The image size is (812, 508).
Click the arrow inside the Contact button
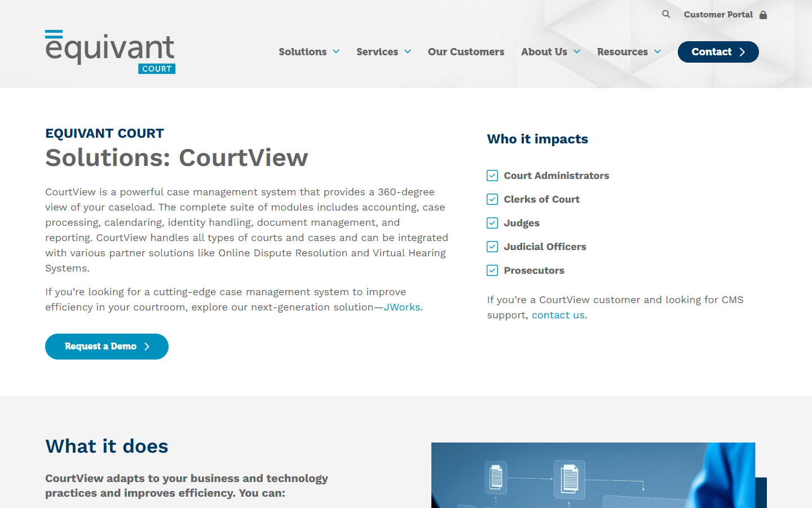point(742,52)
